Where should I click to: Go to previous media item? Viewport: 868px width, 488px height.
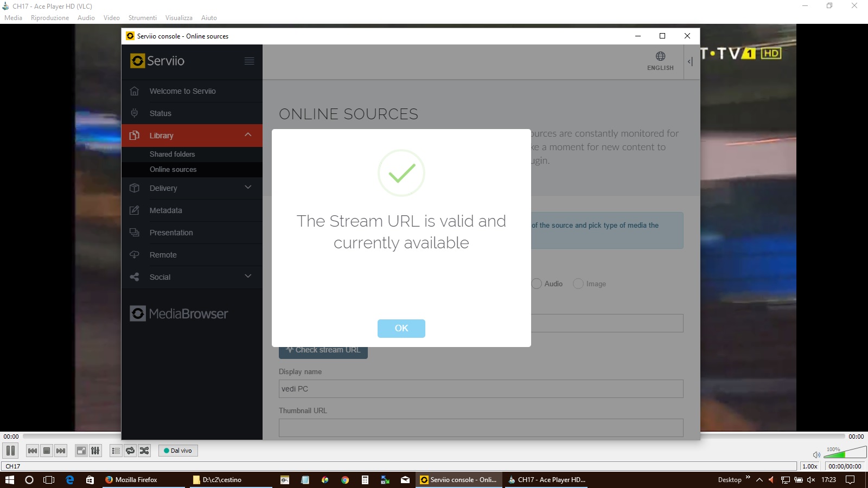(33, 451)
